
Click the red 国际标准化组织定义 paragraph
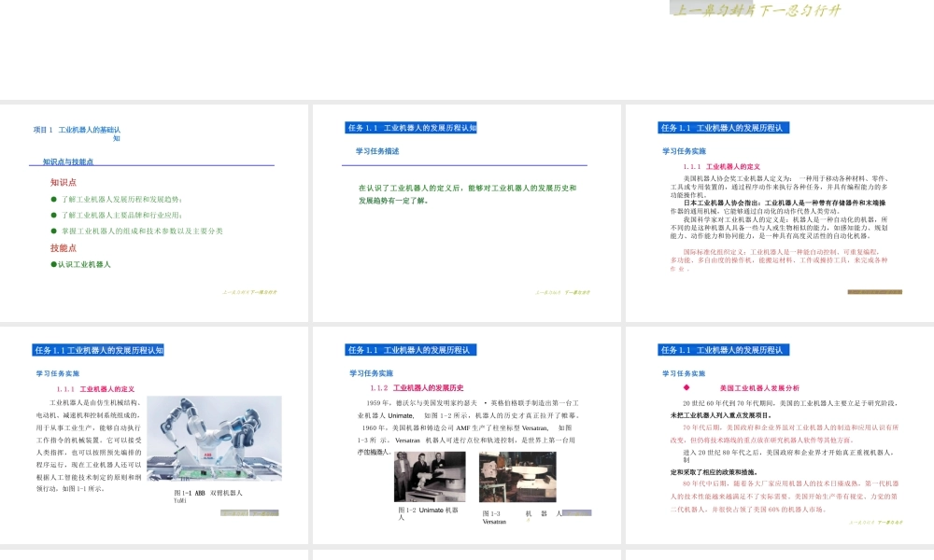click(779, 260)
